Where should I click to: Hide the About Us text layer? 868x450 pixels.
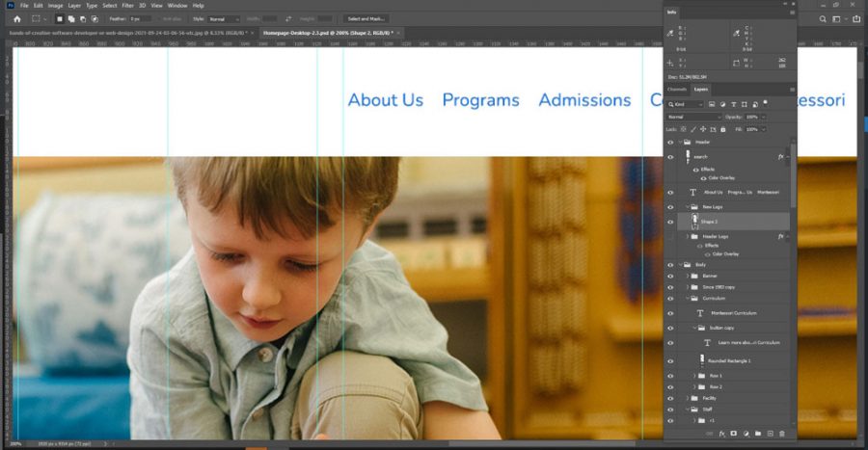click(670, 193)
